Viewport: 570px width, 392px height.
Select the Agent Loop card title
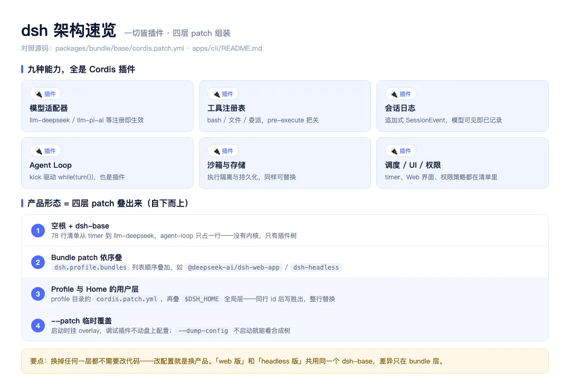pos(51,165)
